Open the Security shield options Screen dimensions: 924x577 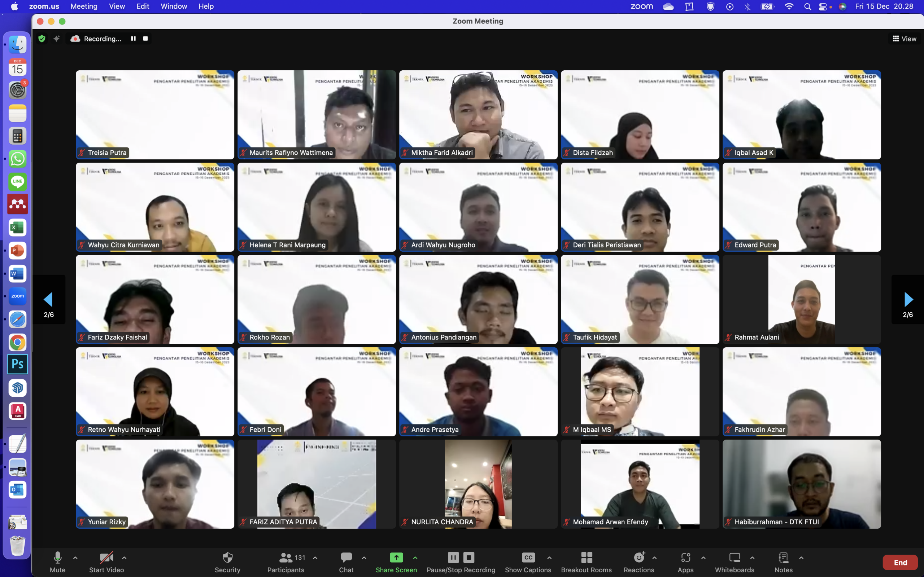tap(227, 562)
